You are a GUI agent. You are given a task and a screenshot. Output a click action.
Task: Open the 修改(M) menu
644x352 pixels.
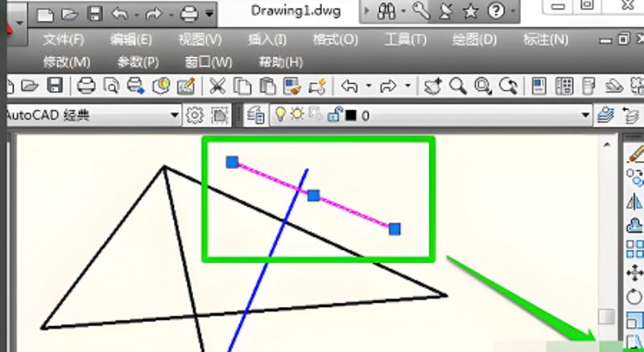pos(67,63)
